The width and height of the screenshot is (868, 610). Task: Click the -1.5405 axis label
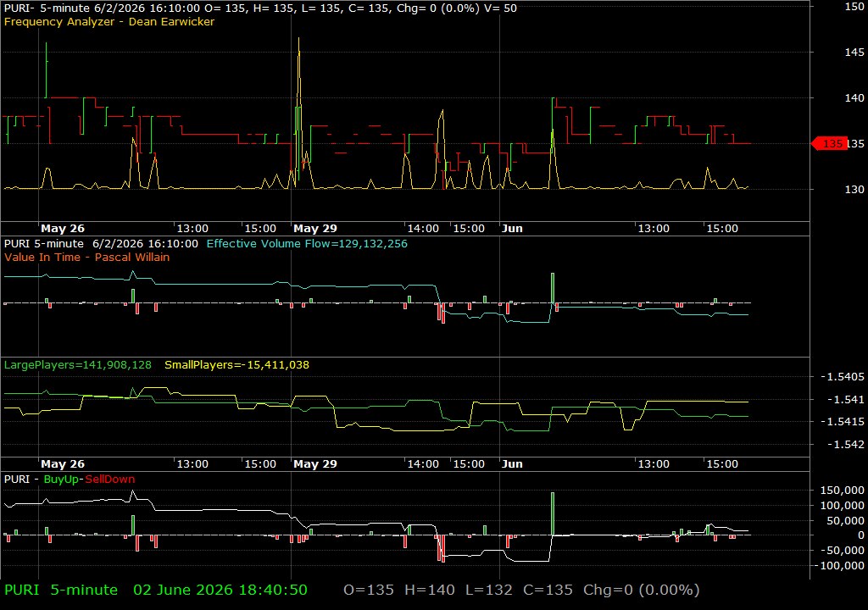(x=842, y=376)
